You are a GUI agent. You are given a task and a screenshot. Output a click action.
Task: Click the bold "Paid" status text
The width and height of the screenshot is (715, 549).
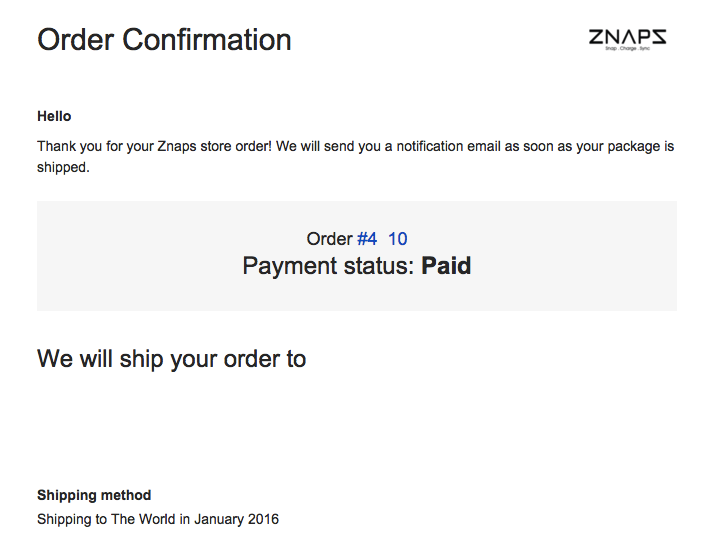[446, 266]
